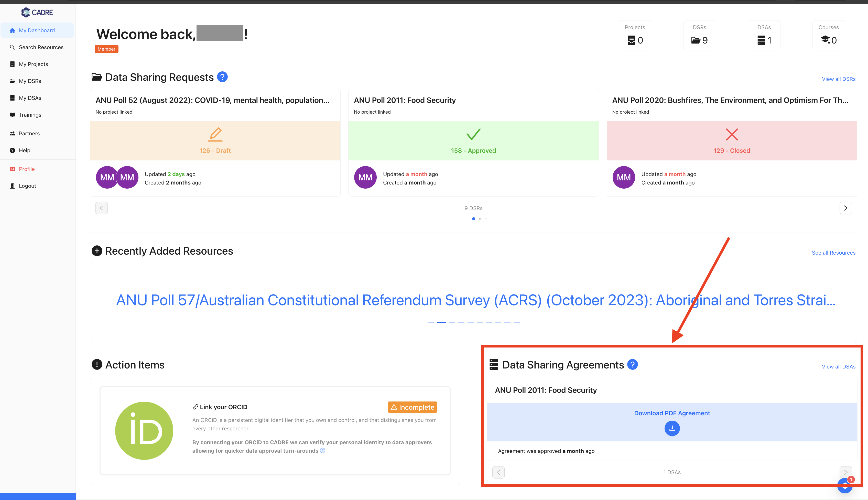Open My DSAs in sidebar
This screenshot has height=500, width=868.
(30, 98)
